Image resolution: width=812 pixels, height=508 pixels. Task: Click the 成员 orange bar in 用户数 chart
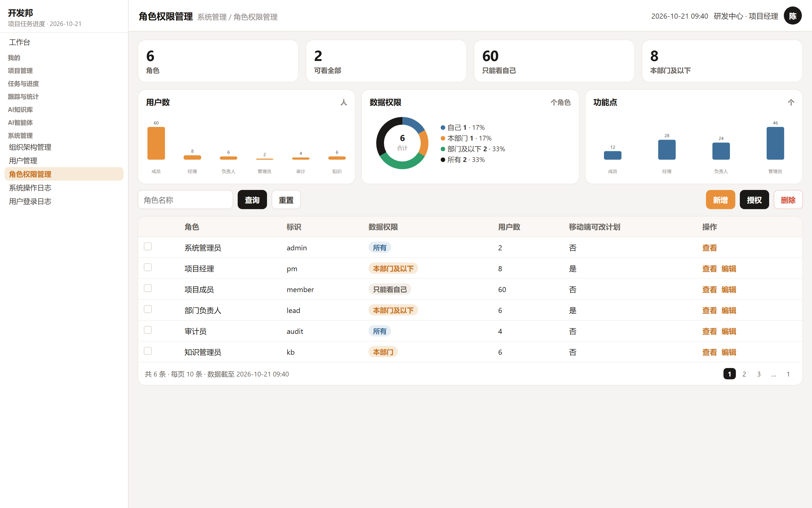(156, 143)
